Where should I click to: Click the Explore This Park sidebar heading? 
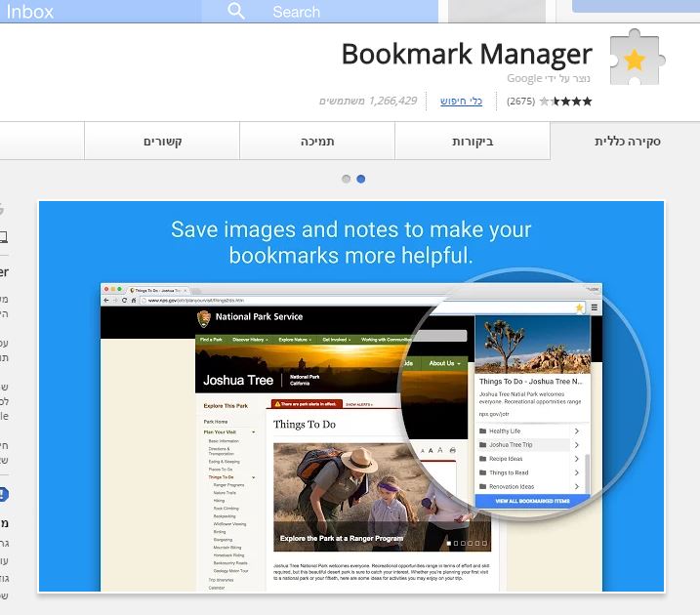(226, 406)
